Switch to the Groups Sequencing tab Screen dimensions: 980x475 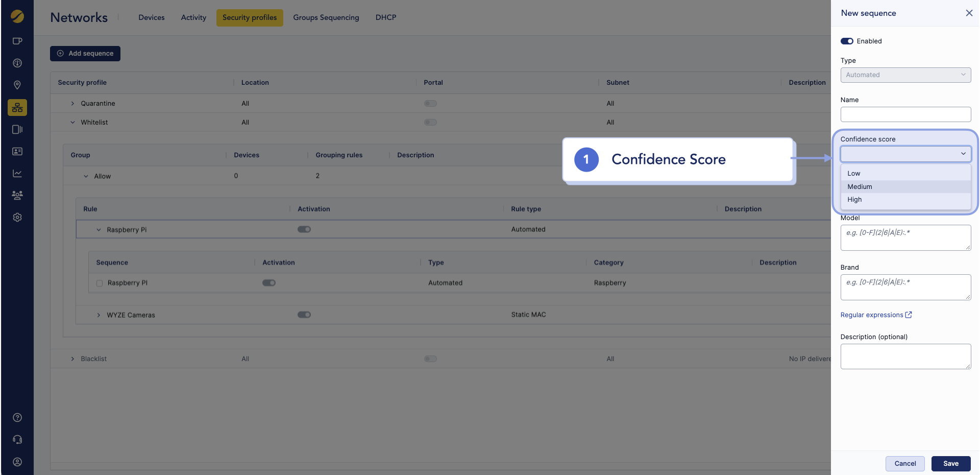(326, 17)
